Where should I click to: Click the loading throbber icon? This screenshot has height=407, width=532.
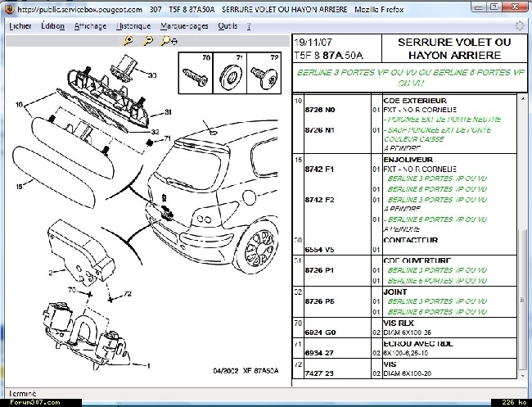coord(520,26)
